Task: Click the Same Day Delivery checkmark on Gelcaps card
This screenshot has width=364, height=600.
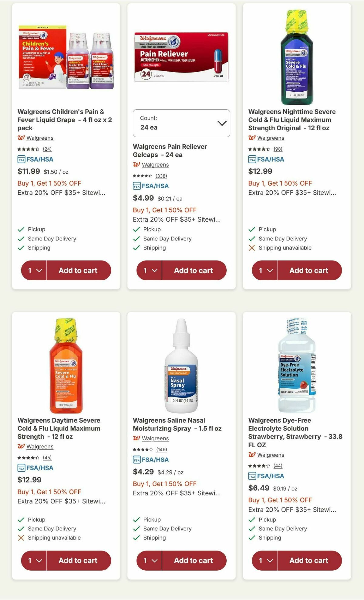Action: click(136, 239)
